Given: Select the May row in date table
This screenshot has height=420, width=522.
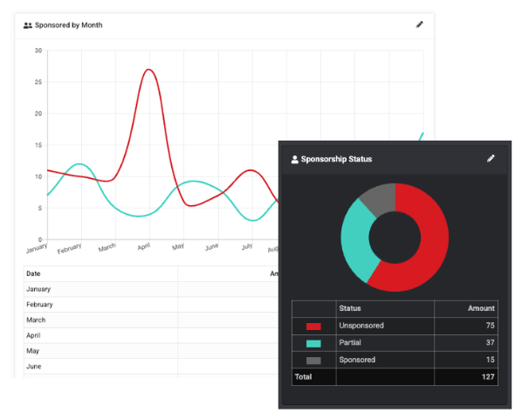Looking at the screenshot, I should pyautogui.click(x=151, y=351).
